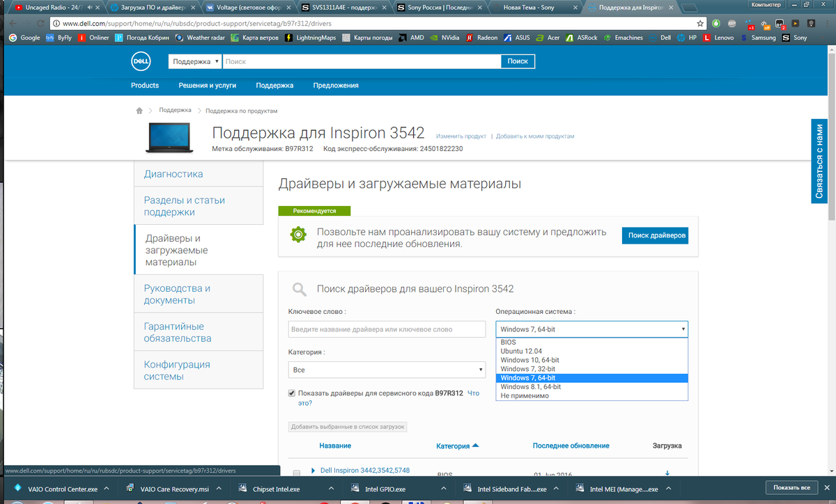Open Решения и услуги navigation item
836x504 pixels.
coord(208,86)
